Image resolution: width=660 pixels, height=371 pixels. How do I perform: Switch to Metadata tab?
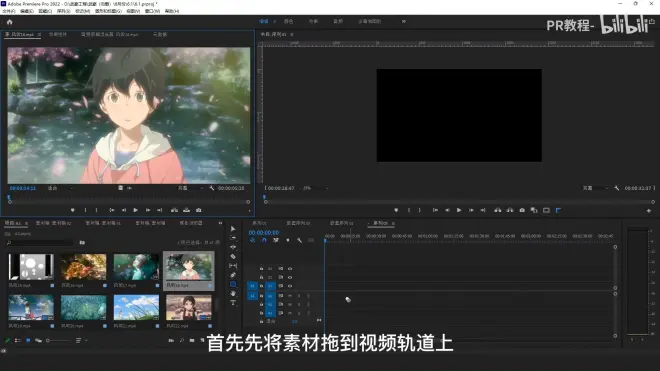pos(160,35)
